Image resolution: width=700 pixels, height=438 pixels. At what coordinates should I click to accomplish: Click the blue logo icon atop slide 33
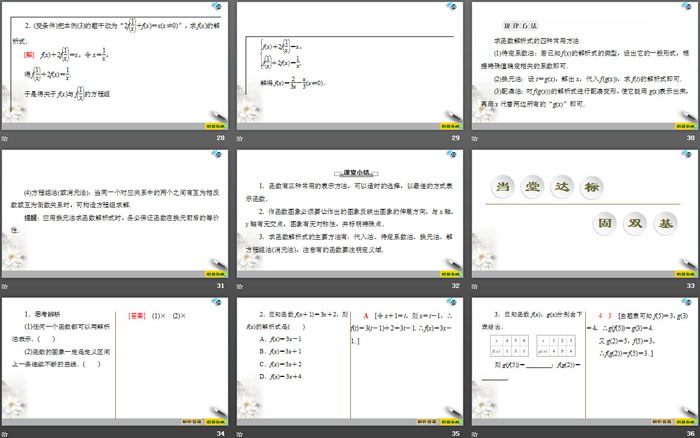686,154
